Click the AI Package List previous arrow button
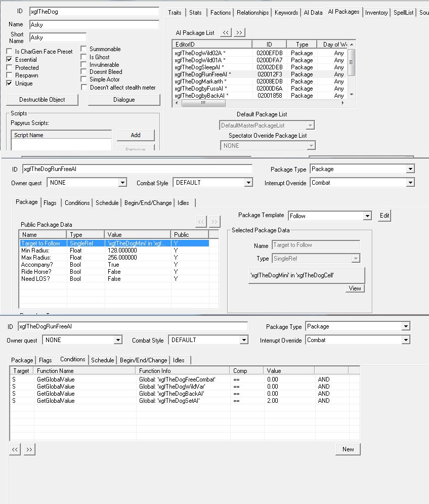429x504 pixels. 226,32
